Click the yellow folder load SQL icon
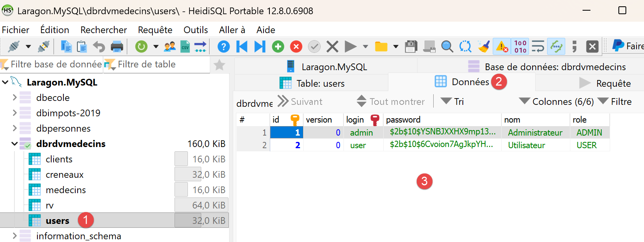The width and height of the screenshot is (644, 242). pos(381,47)
